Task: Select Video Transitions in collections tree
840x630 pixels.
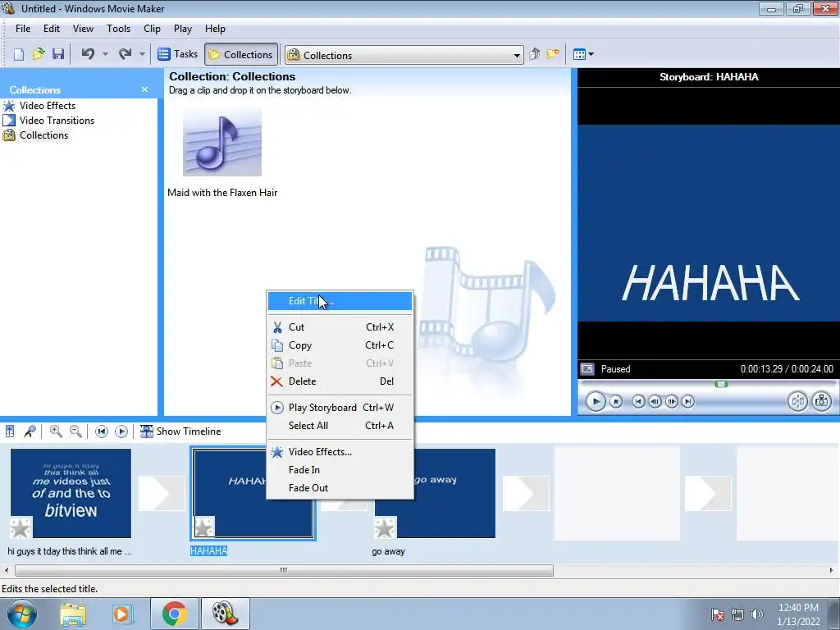Action: 57,121
